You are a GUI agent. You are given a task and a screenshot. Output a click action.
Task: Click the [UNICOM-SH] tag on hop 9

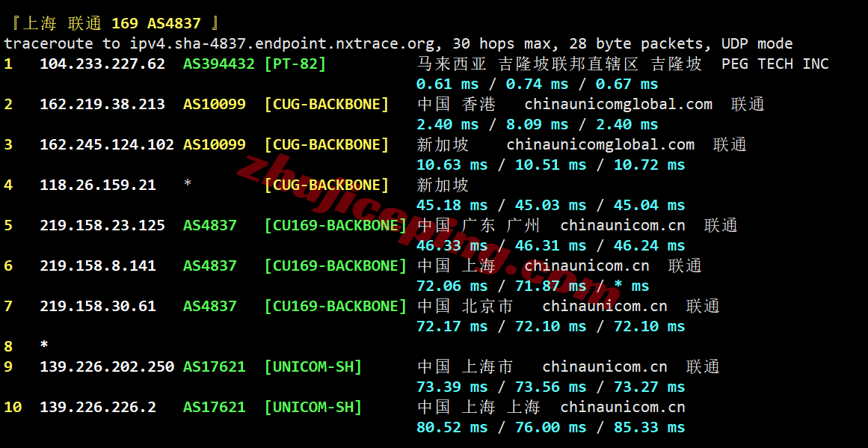pyautogui.click(x=313, y=367)
